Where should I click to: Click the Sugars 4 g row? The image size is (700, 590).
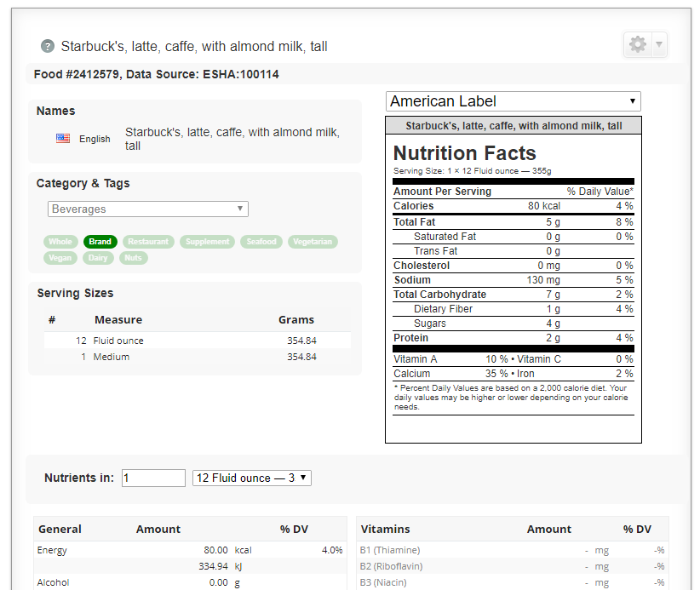coord(513,324)
